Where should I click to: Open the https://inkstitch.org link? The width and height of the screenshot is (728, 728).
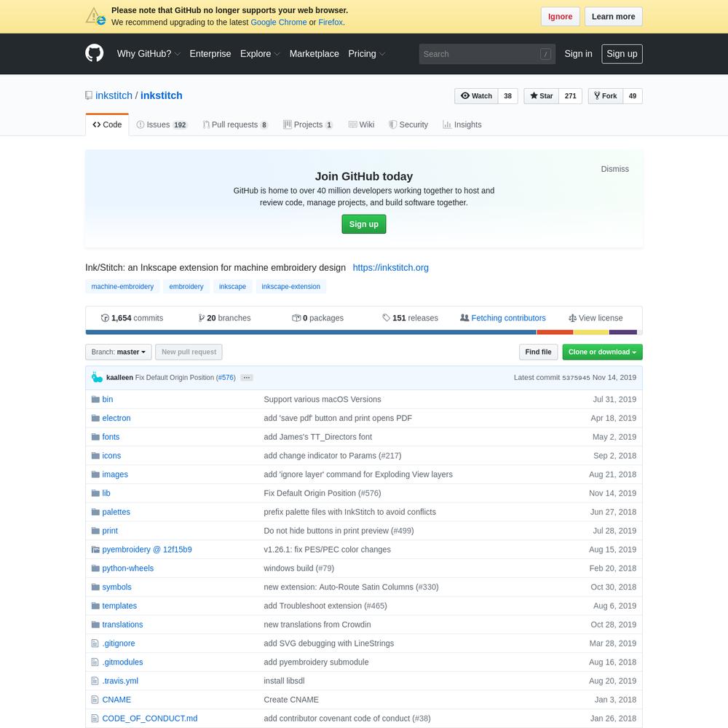[x=390, y=267]
